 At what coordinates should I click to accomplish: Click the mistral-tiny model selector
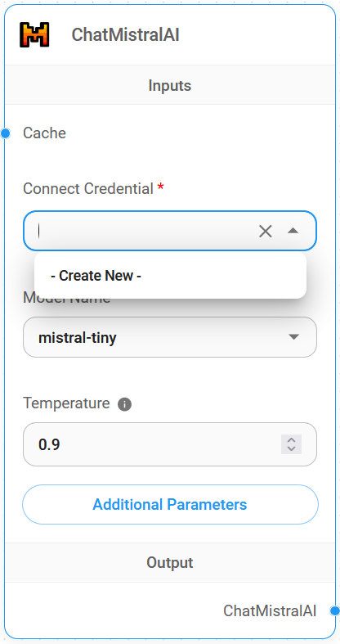170,337
